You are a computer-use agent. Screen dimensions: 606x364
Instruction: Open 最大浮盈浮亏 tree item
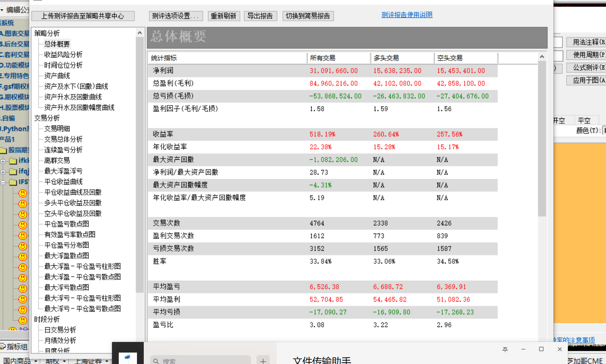tap(63, 171)
